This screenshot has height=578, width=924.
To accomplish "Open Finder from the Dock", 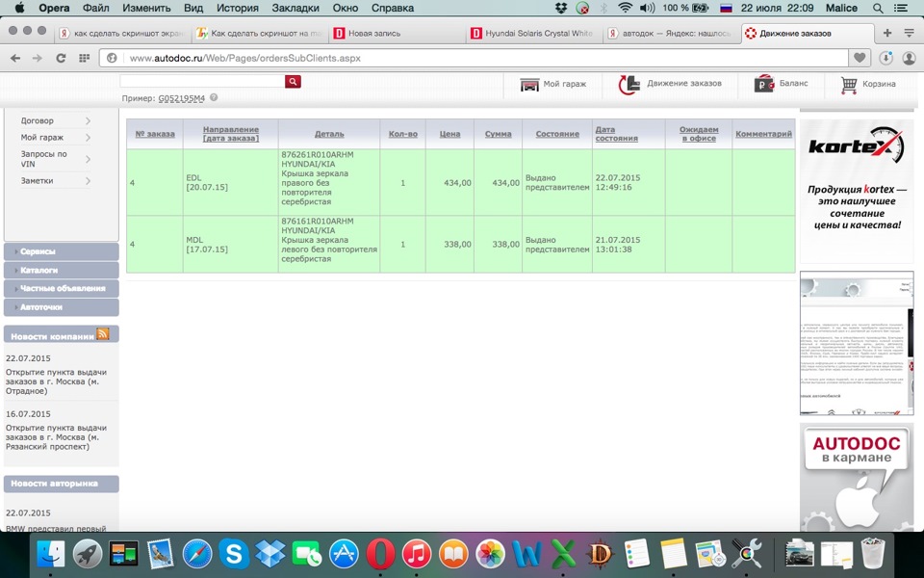I will point(51,555).
